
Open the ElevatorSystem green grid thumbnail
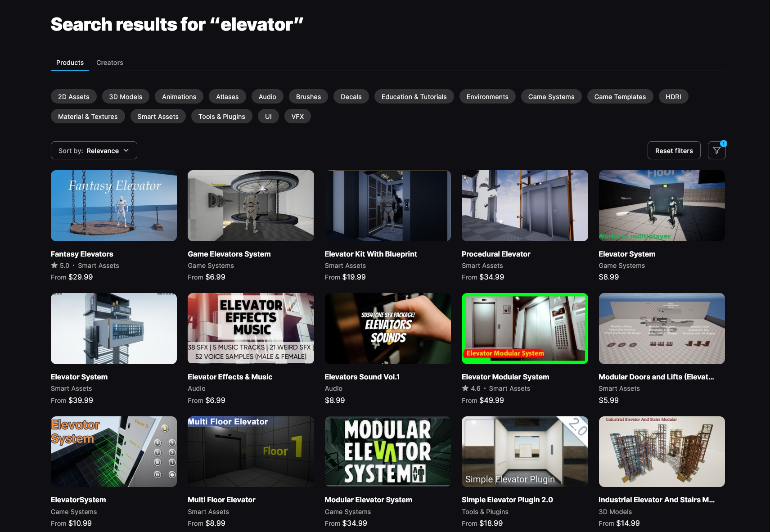[114, 451]
